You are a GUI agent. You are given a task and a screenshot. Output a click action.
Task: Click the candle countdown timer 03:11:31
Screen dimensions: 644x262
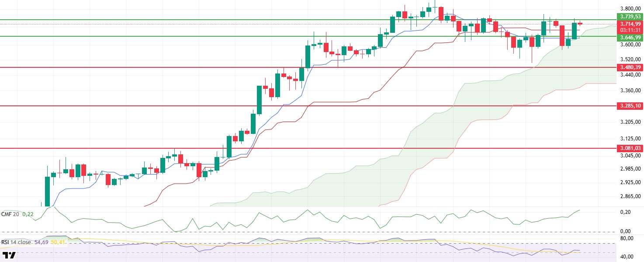[x=630, y=30]
